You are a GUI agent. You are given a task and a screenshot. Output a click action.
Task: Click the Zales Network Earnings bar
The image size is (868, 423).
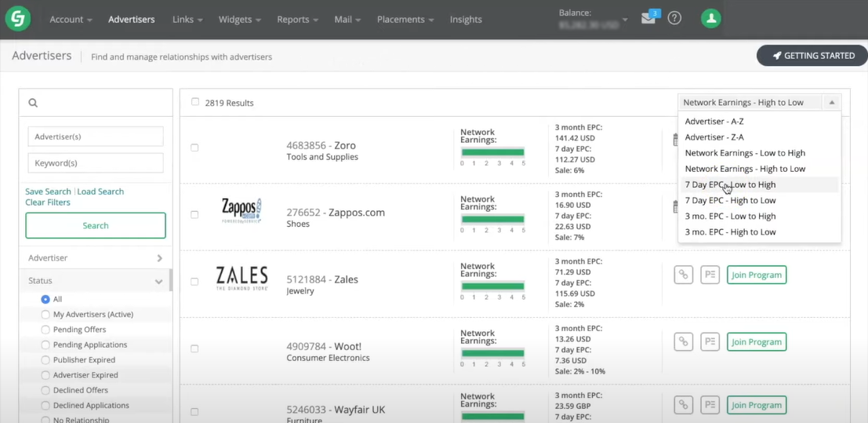coord(492,286)
